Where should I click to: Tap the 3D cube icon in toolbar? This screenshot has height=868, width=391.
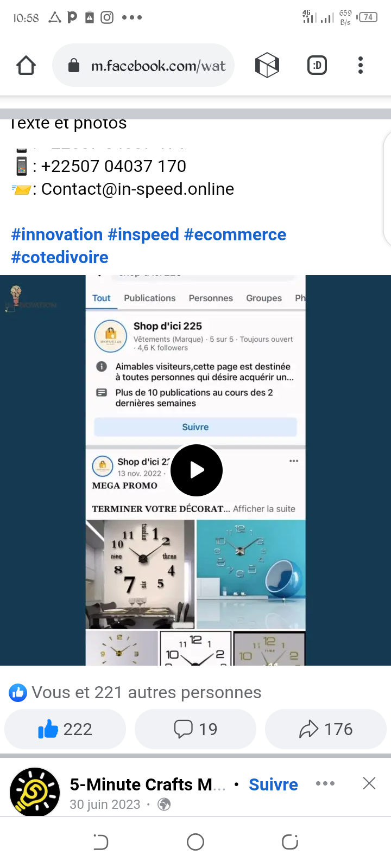click(x=267, y=66)
